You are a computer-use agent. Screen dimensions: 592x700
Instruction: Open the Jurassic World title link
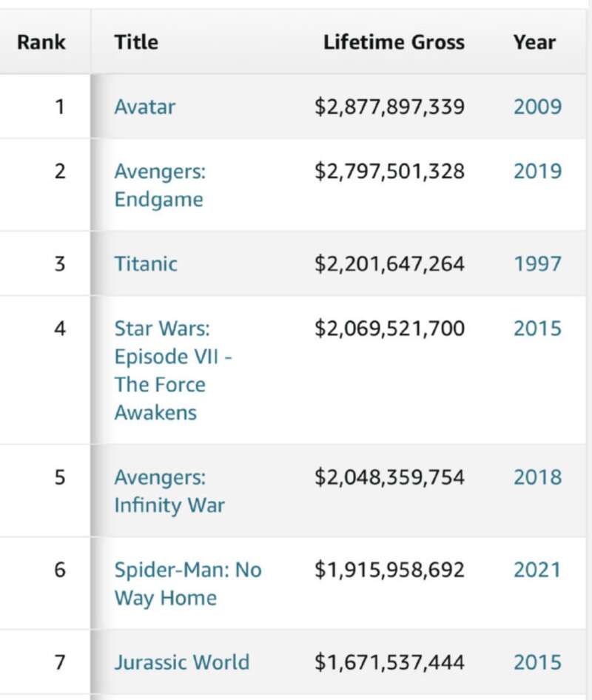pyautogui.click(x=182, y=662)
